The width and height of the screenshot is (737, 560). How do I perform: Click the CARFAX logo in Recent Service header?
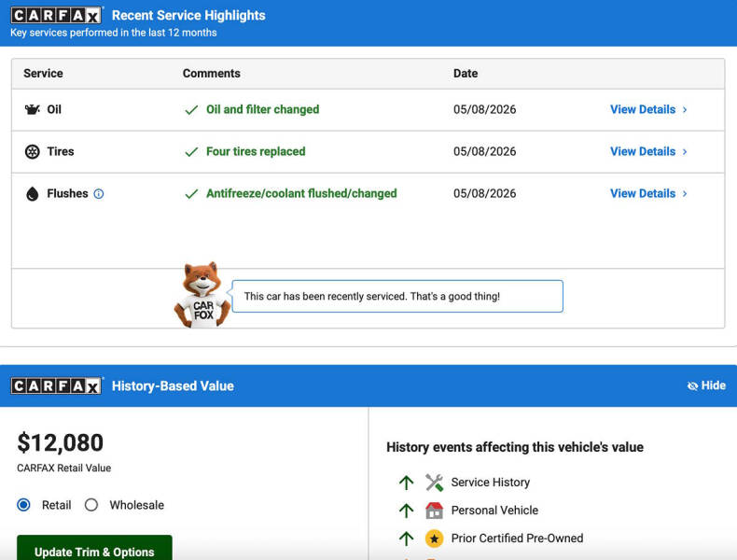[x=56, y=16]
